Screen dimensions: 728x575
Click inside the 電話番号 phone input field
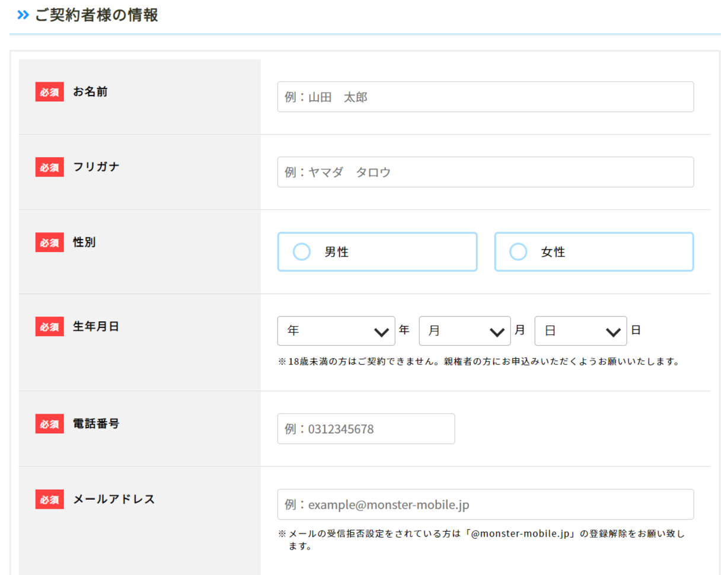(366, 429)
